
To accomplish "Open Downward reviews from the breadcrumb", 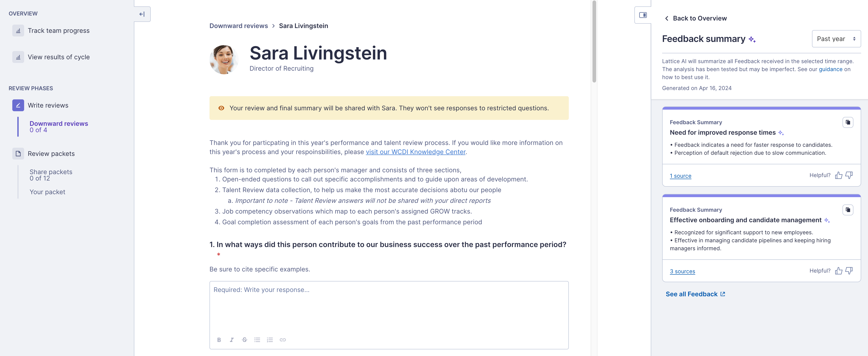I will [x=239, y=26].
